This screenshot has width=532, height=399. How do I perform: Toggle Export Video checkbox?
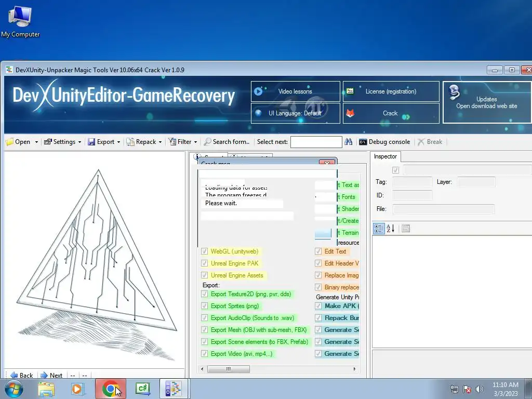point(204,353)
